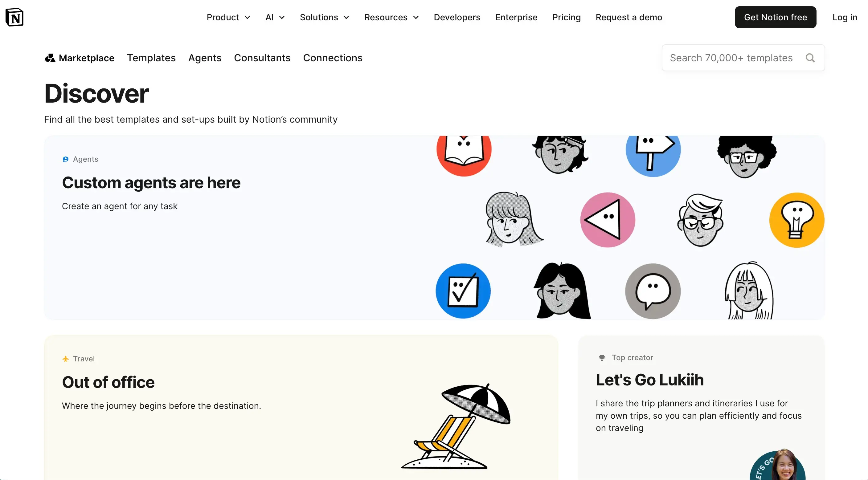The height and width of the screenshot is (480, 868).
Task: Switch to the Agents tab
Action: pos(205,58)
